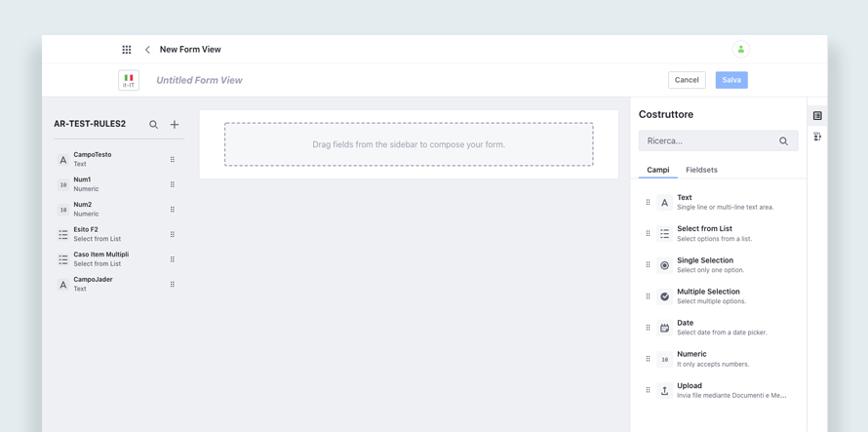This screenshot has width=868, height=432.
Task: Click the Upload field type icon
Action: tap(664, 391)
